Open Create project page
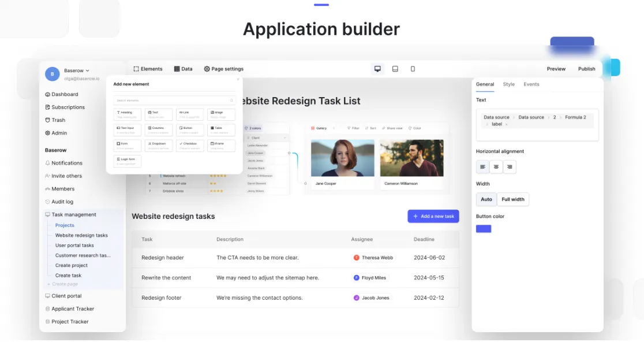This screenshot has height=342, width=644. (72, 266)
